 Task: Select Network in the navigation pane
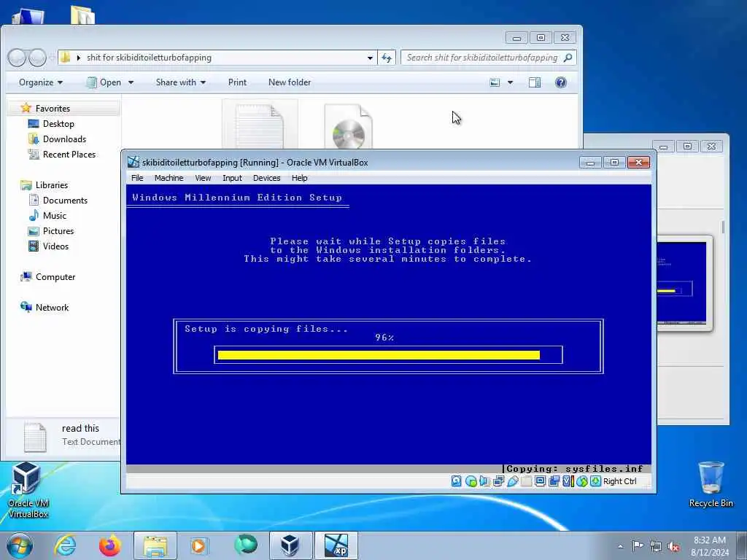pos(52,307)
